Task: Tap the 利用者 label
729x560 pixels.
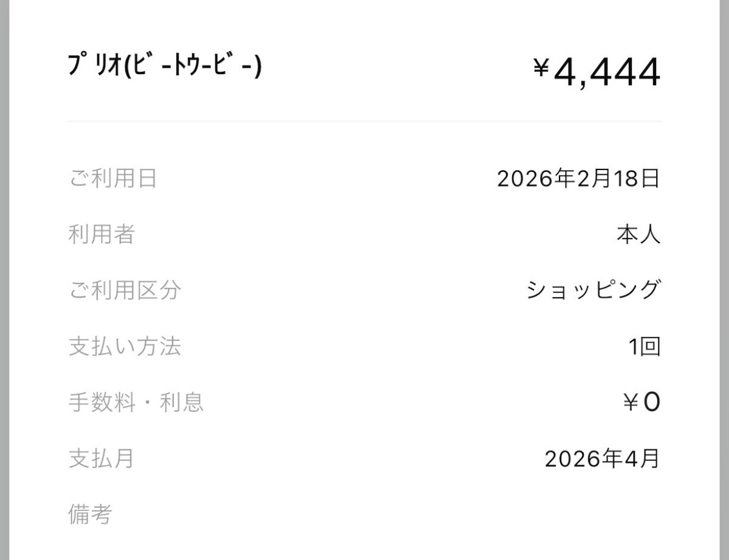Action: [x=101, y=234]
